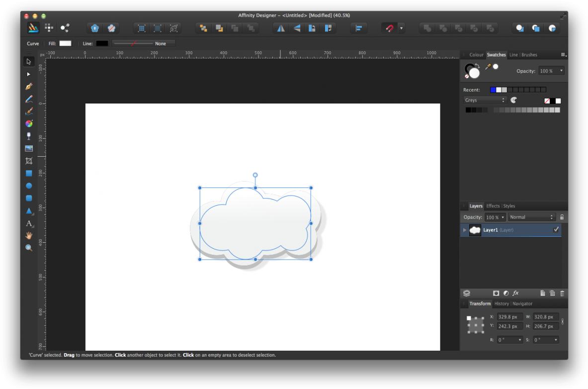
Task: Select the Pen tool
Action: (29, 86)
